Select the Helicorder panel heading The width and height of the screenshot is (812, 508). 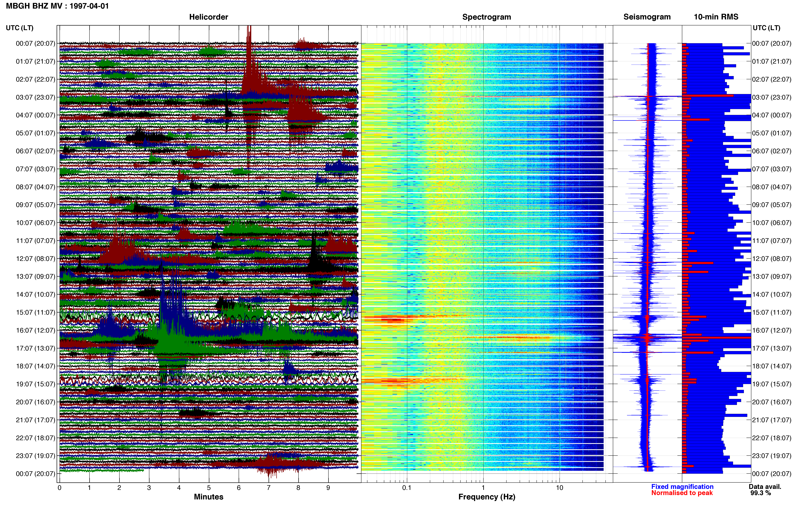209,17
